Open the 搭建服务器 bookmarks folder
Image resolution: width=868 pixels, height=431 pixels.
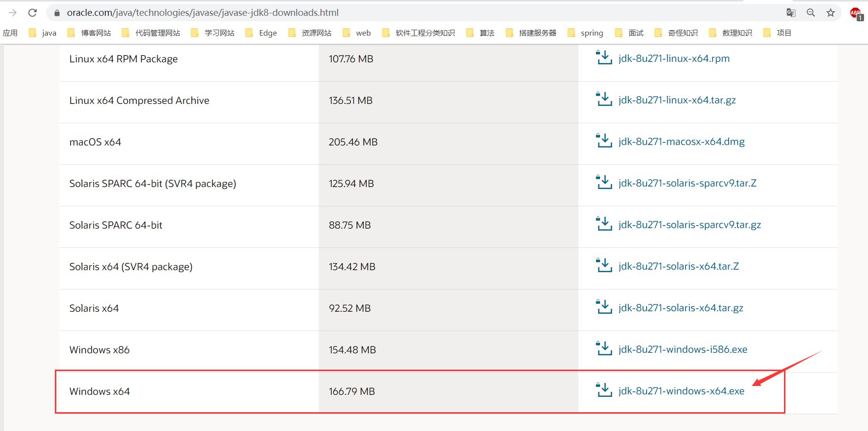click(531, 33)
